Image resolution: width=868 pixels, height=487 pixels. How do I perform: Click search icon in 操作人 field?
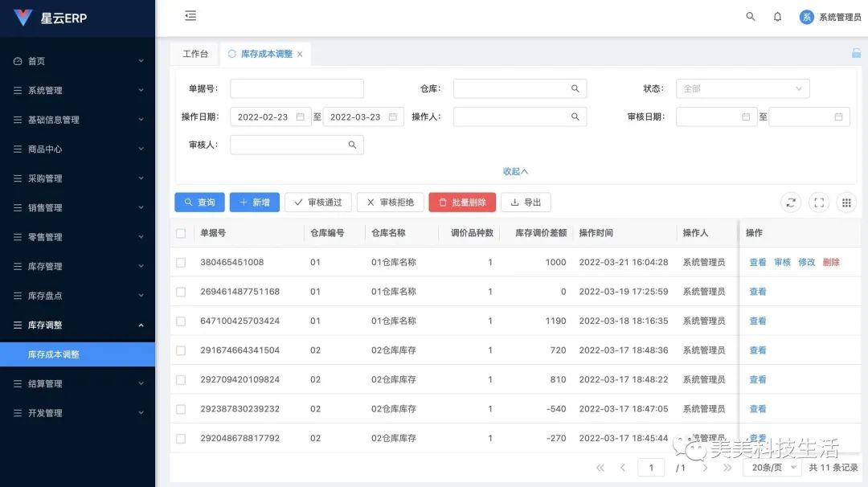pos(575,117)
